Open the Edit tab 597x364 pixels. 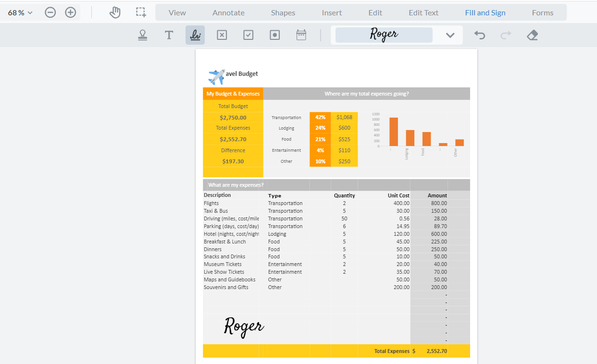coord(375,12)
